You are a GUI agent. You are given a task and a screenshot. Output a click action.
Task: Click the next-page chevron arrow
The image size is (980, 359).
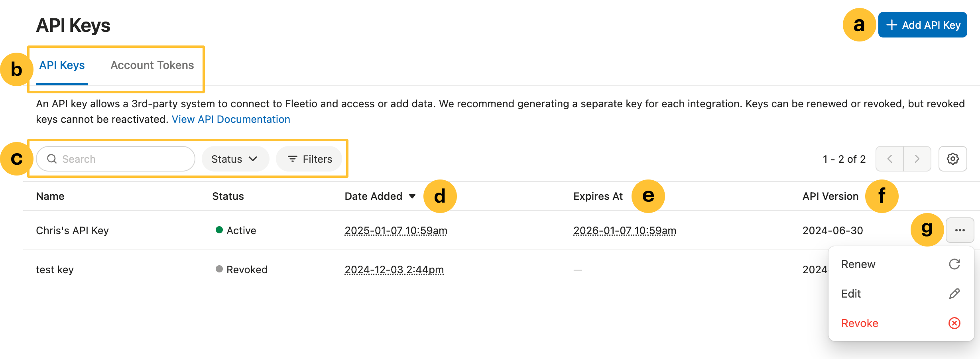pos(917,159)
